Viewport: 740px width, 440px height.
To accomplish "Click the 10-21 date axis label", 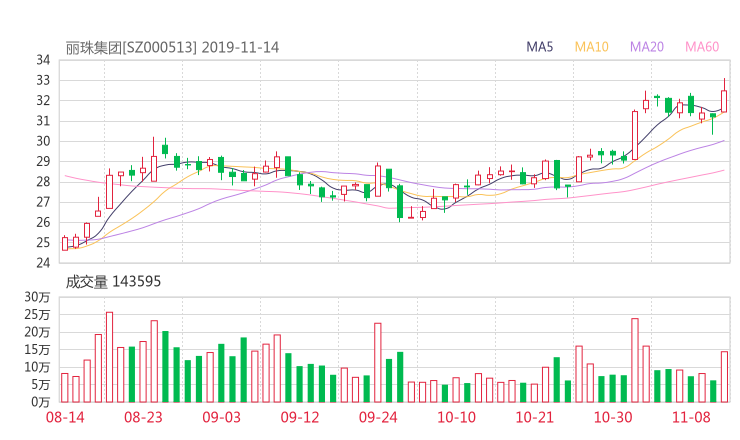I will tap(534, 417).
